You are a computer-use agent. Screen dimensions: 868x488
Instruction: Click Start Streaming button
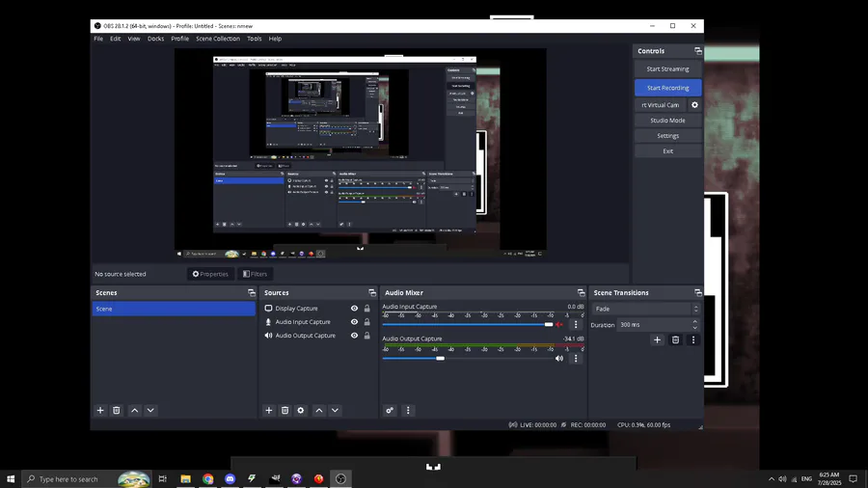point(668,69)
